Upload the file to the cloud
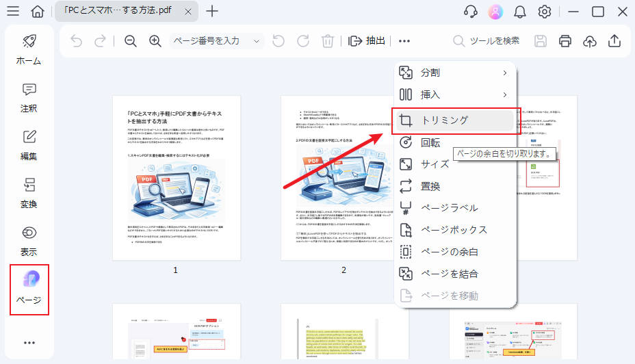Screen dimensions: 635x364 click(590, 41)
